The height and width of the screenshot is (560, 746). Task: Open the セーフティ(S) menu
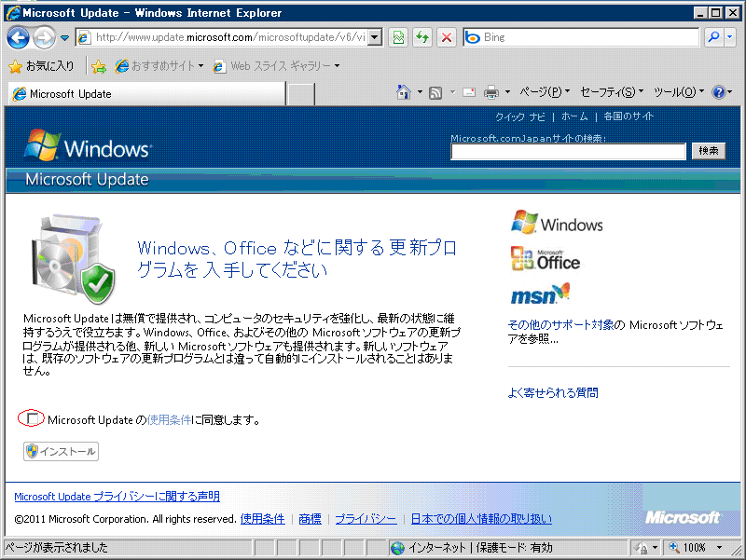pyautogui.click(x=612, y=91)
